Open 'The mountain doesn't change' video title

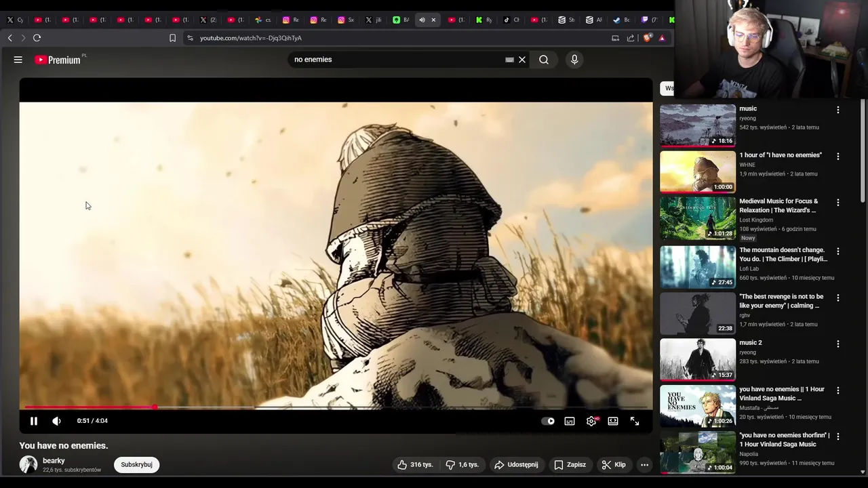[783, 254]
